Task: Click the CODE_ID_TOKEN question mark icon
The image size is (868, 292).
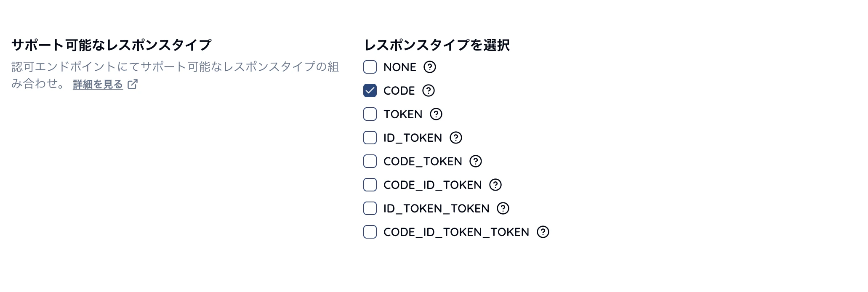Action: click(x=495, y=185)
